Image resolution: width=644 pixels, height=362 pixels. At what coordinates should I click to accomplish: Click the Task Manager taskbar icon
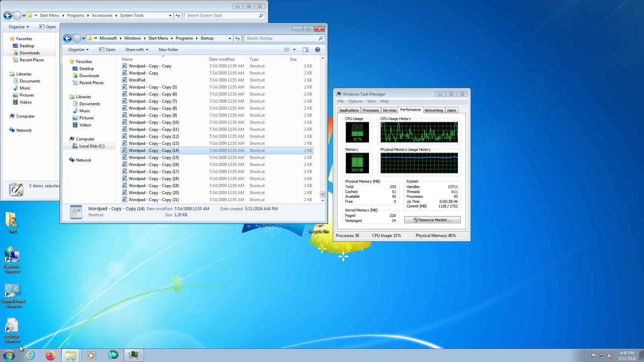point(133,355)
